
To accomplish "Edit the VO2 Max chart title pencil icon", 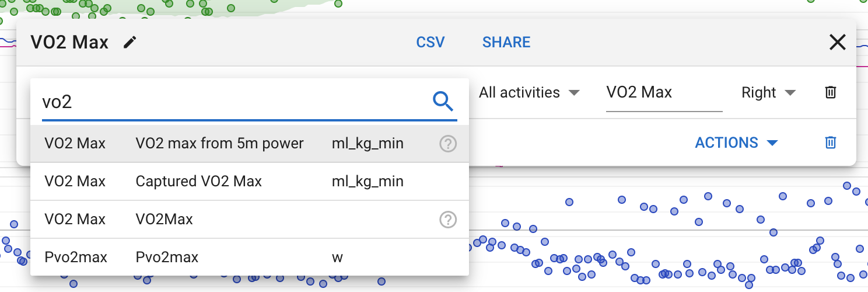I will (130, 42).
